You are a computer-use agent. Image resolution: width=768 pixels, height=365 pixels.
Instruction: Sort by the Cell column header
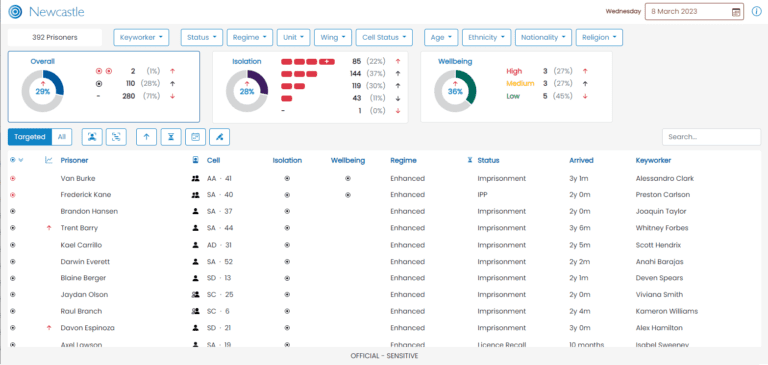pyautogui.click(x=214, y=160)
